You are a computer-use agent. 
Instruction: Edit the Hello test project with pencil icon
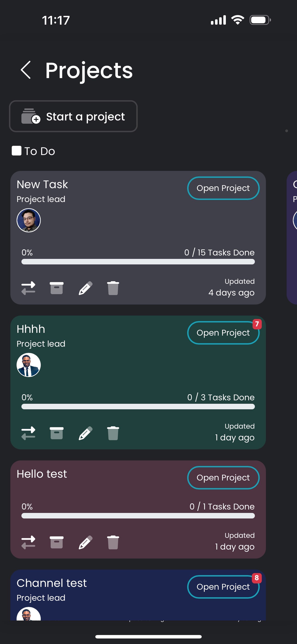point(85,542)
